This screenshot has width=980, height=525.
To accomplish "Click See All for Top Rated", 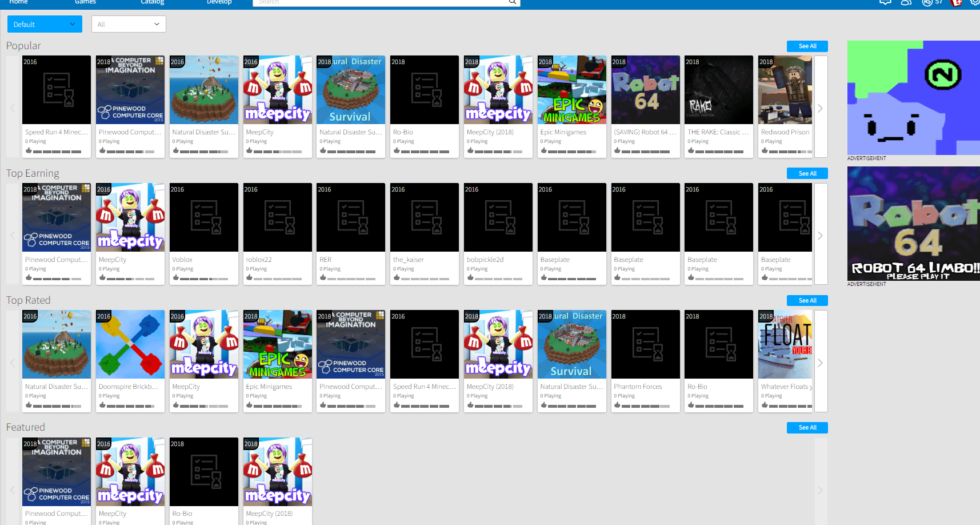I will [x=807, y=300].
